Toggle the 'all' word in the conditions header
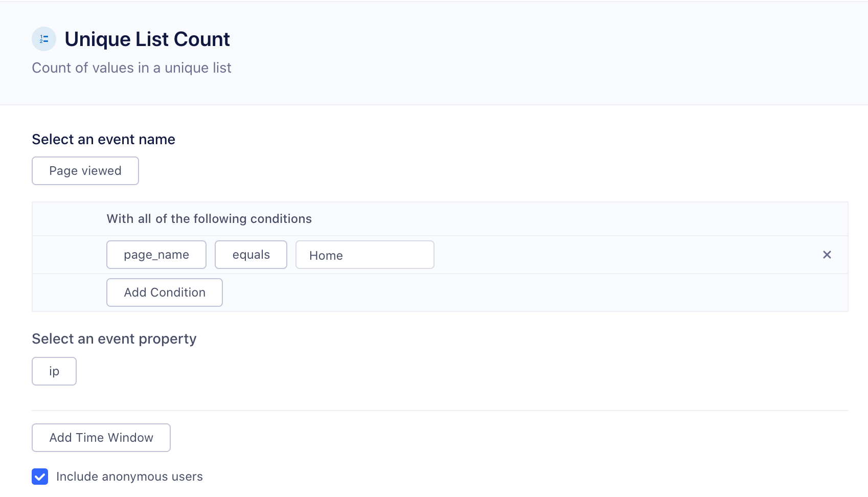The image size is (868, 497). [144, 219]
